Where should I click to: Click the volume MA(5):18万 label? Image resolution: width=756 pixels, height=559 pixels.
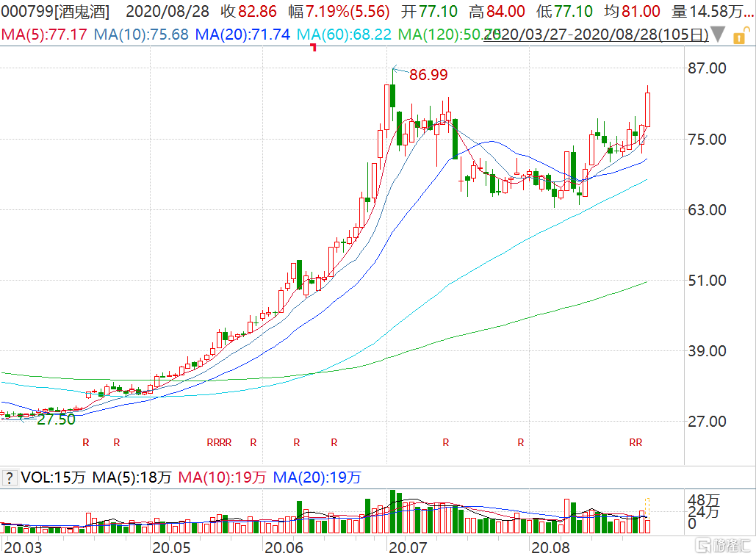132,477
